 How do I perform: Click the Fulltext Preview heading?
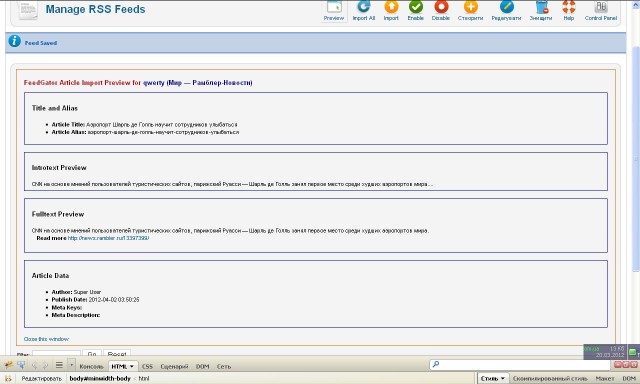pyautogui.click(x=58, y=214)
